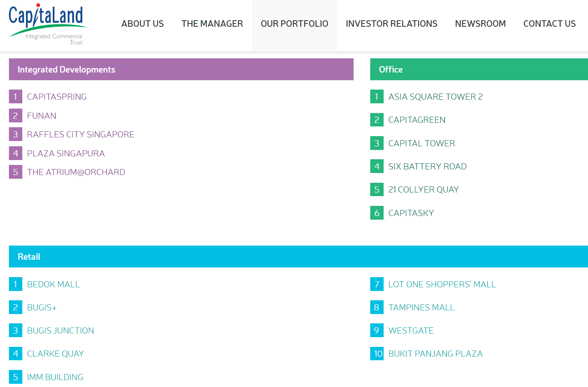Viewport: 588px width, 387px height.
Task: Click blue number 2 badge beside BUGIS+
Action: [x=15, y=308]
